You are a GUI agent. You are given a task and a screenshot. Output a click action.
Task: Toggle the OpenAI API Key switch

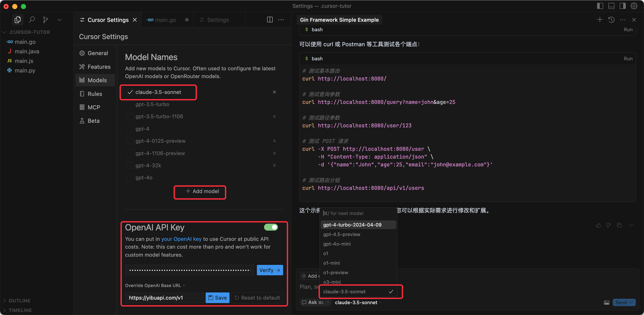[x=271, y=227]
